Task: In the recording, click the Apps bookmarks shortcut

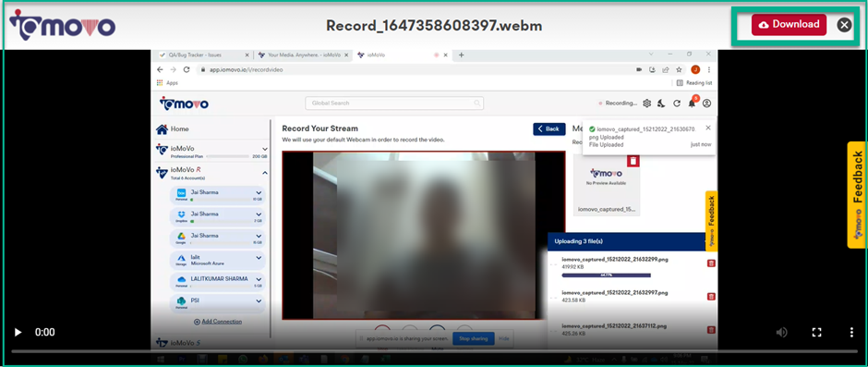Action: coord(166,83)
